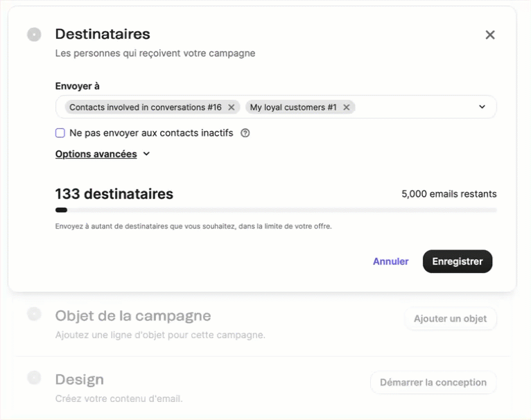Click the 'Destinataires' heading
Viewport: 531px width, 420px height.
(x=103, y=34)
